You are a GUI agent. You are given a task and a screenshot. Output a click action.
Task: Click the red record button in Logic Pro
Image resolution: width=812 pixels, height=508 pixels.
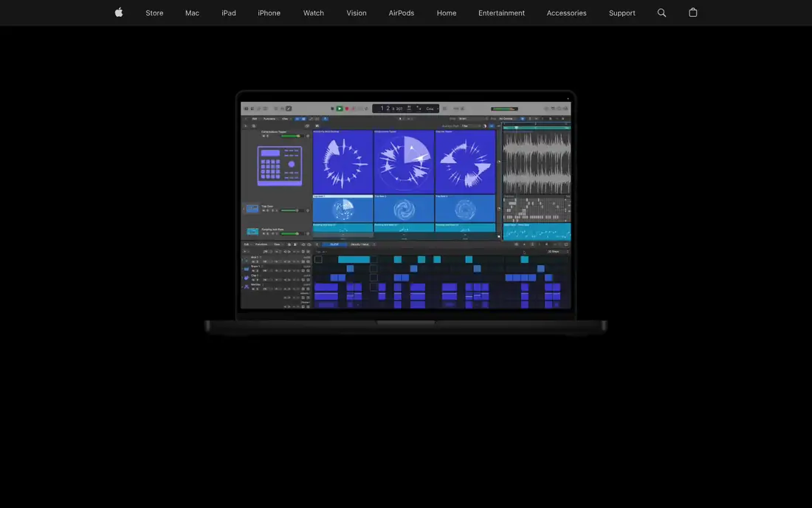click(347, 109)
